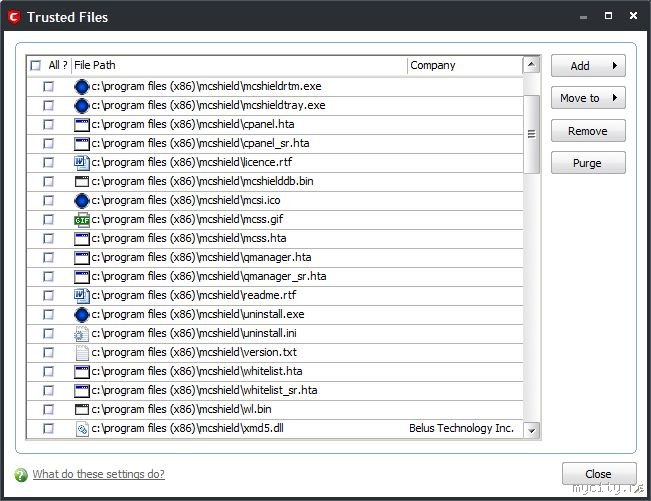Open the What do these settings do link

(x=98, y=474)
